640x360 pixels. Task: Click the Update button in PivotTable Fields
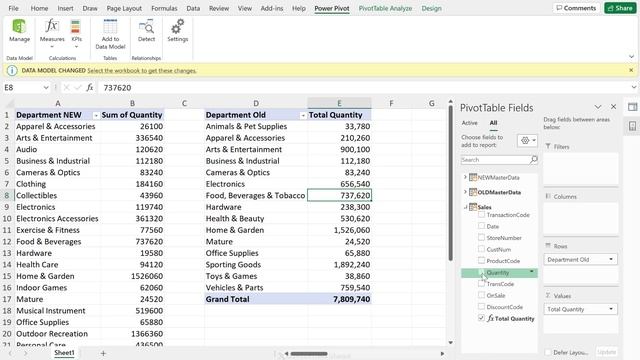point(607,352)
